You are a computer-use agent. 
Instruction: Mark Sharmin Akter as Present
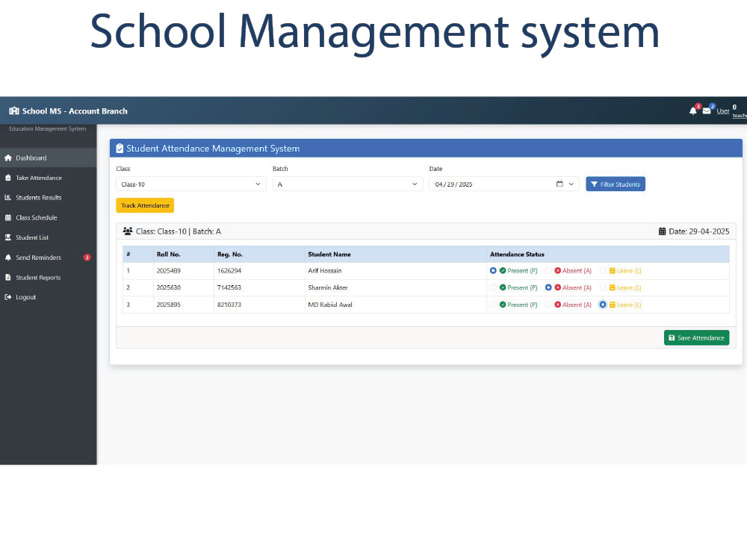tap(493, 287)
